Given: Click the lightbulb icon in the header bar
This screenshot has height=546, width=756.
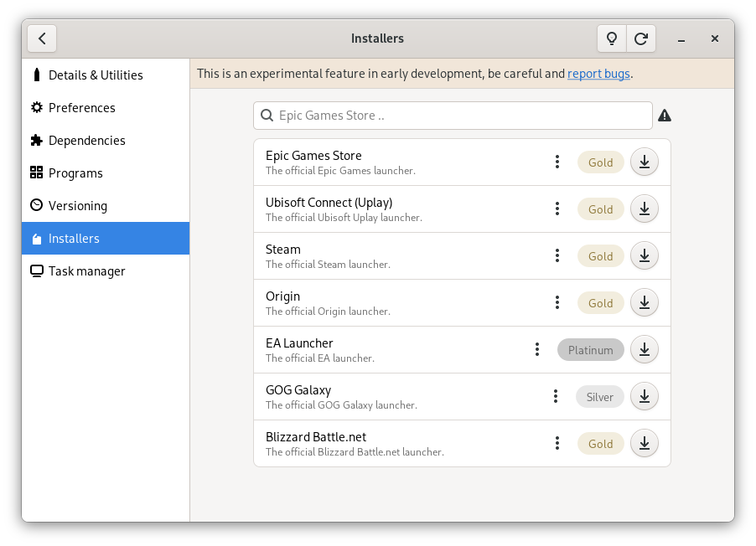Looking at the screenshot, I should (612, 39).
